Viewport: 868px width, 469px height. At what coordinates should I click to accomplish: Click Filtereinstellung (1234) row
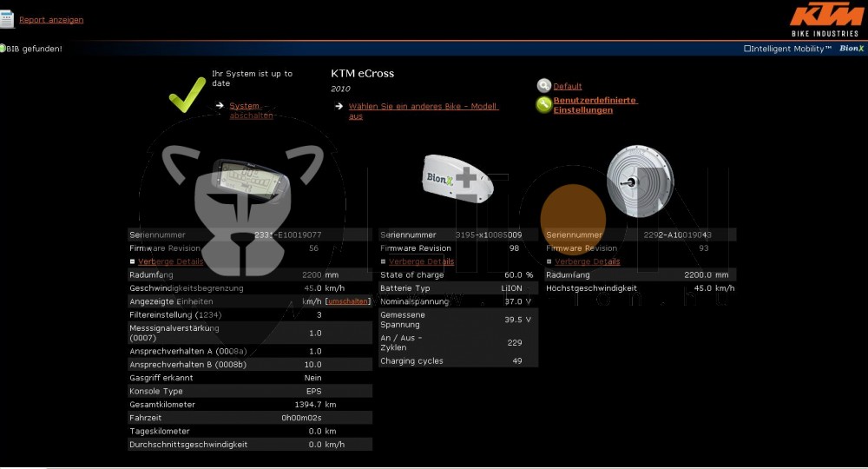pyautogui.click(x=250, y=314)
